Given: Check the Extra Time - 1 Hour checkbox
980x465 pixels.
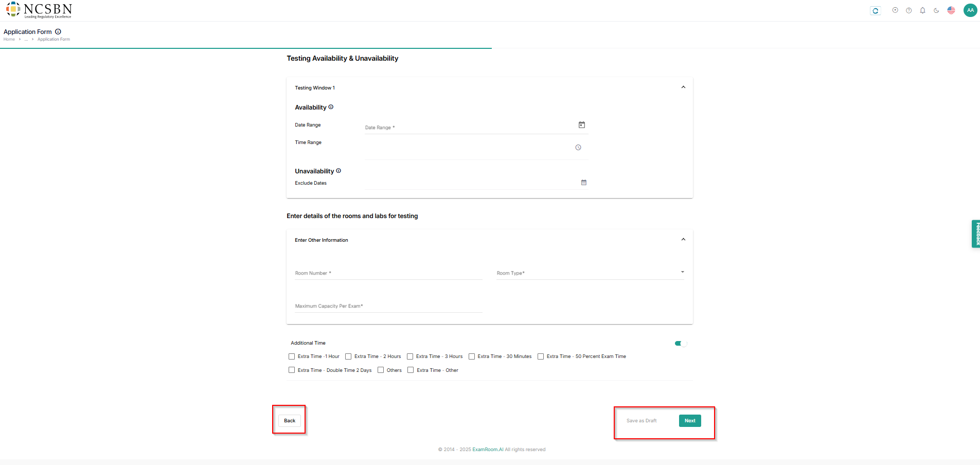Looking at the screenshot, I should point(292,356).
